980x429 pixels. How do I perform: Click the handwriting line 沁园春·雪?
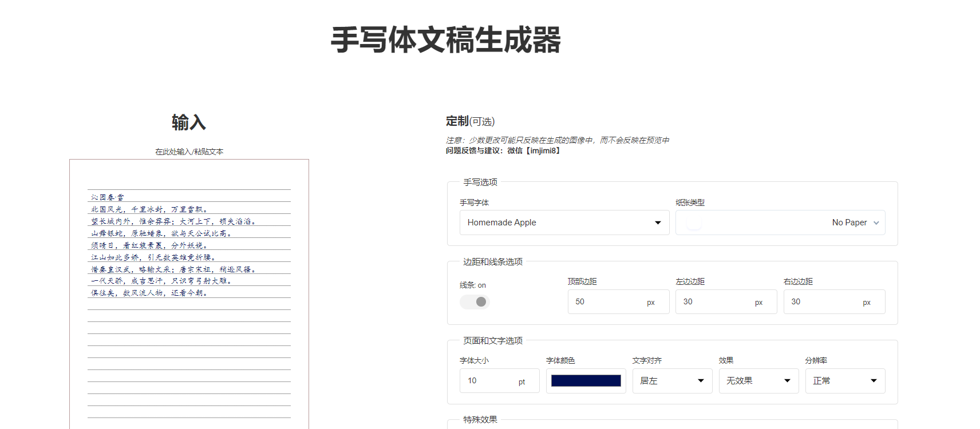click(107, 197)
